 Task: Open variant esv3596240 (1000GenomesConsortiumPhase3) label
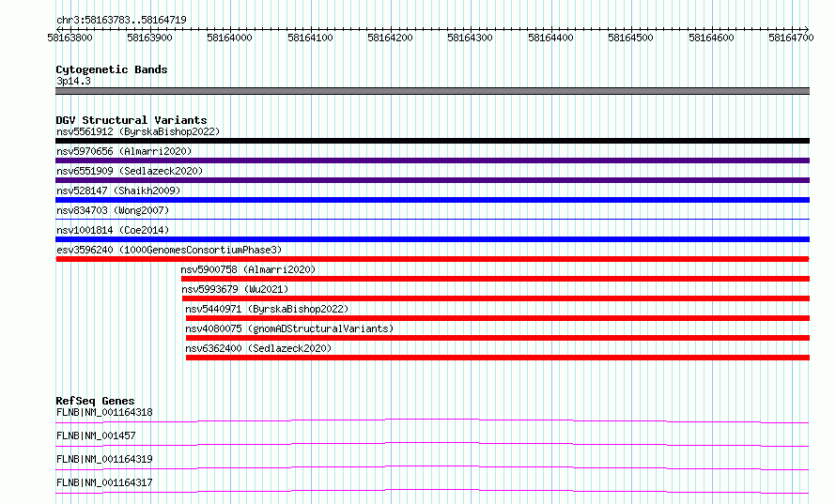coord(169,250)
